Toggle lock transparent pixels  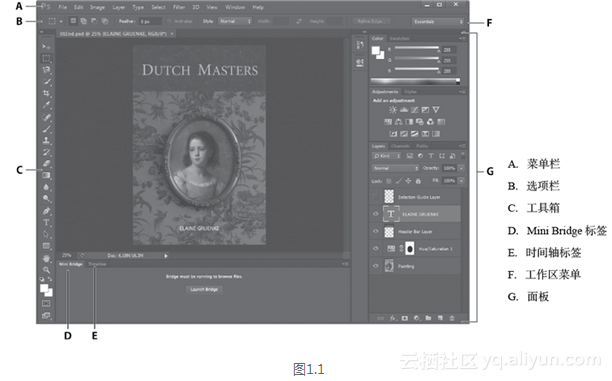389,181
